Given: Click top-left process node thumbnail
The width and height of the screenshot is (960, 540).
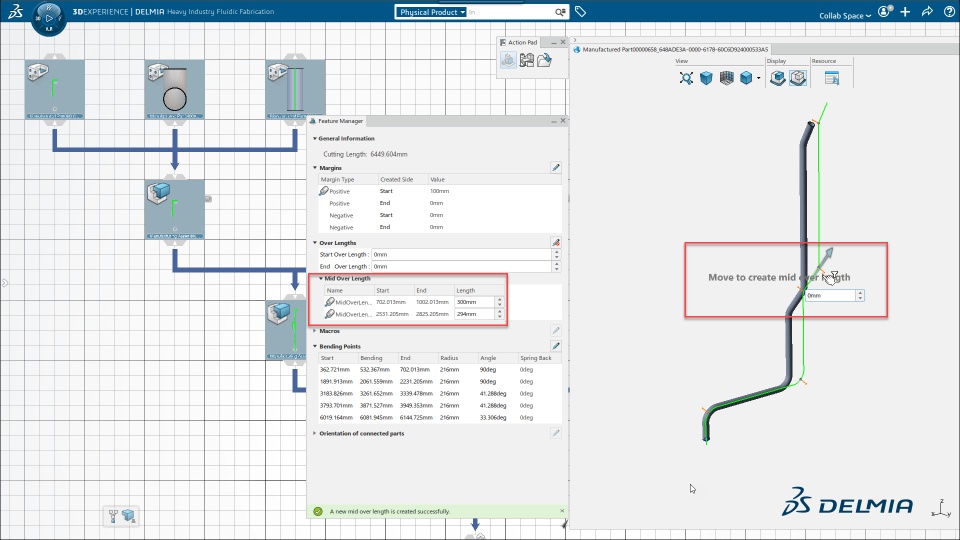Looking at the screenshot, I should point(54,89).
